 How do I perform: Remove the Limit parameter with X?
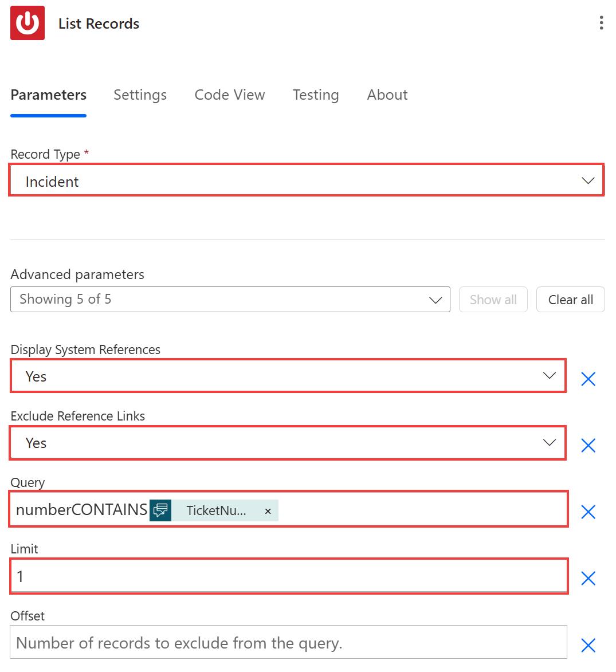588,578
